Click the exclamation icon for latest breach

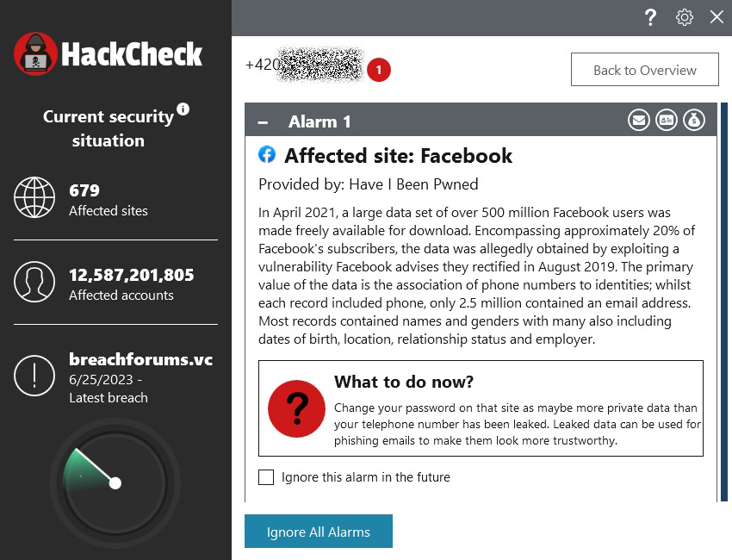pyautogui.click(x=35, y=376)
